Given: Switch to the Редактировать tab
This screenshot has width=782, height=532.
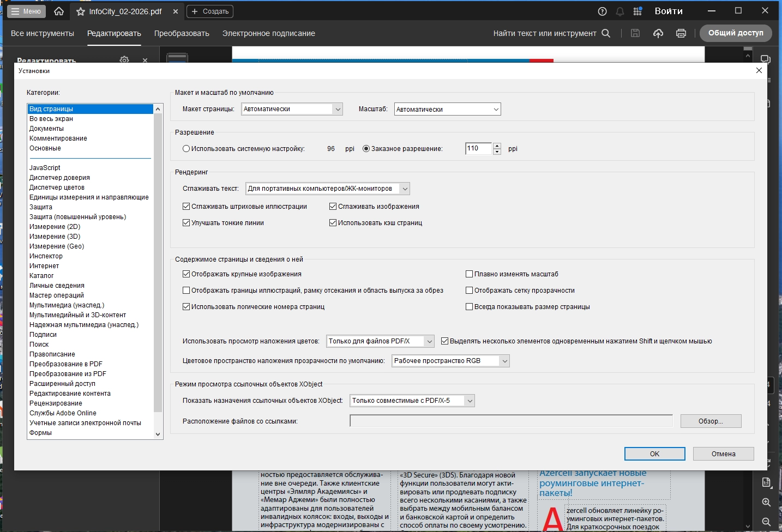Looking at the screenshot, I should 114,33.
